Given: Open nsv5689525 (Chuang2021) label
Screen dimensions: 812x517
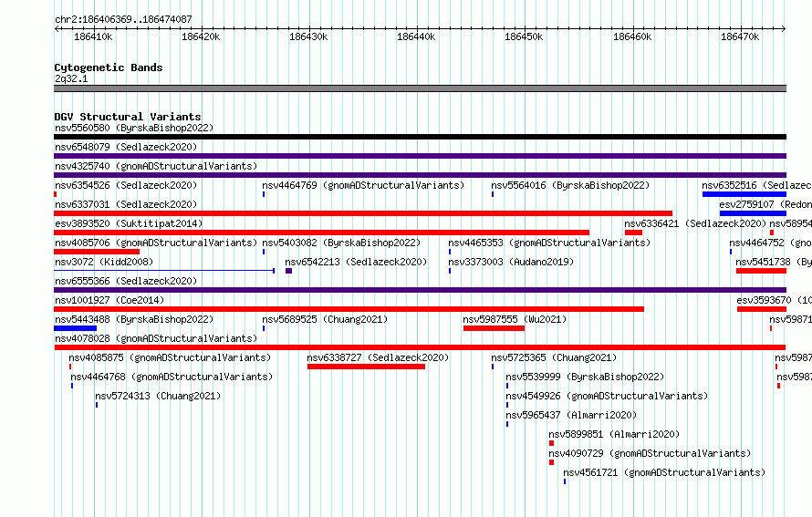Looking at the screenshot, I should point(325,319).
